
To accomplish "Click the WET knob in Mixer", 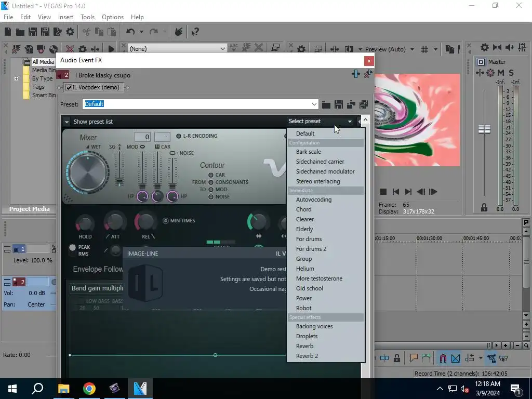I will pos(87,172).
